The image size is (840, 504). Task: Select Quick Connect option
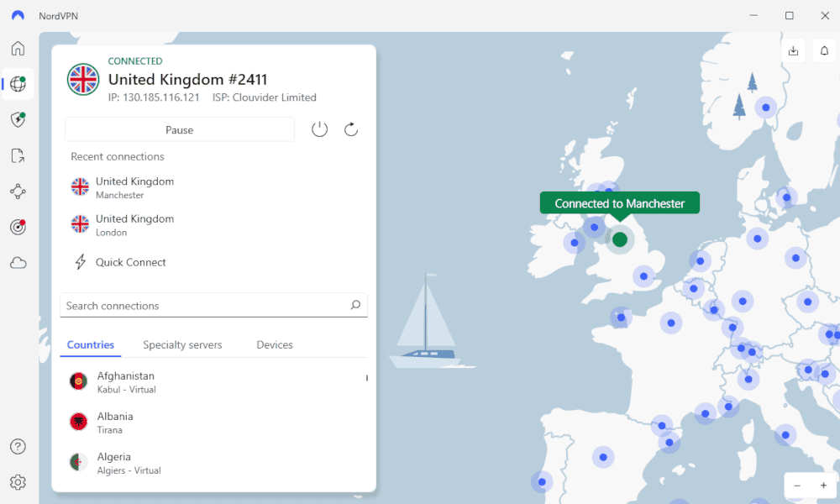[x=130, y=262]
